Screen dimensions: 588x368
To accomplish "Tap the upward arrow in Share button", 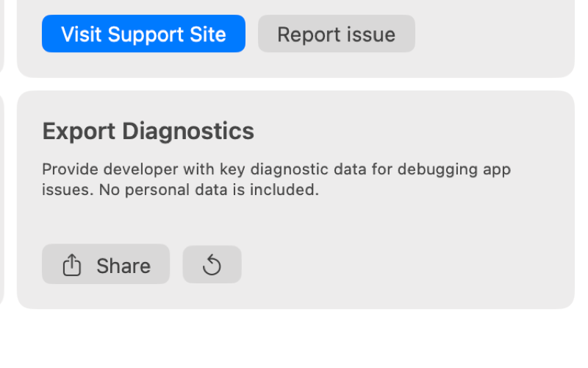I will pos(71,261).
